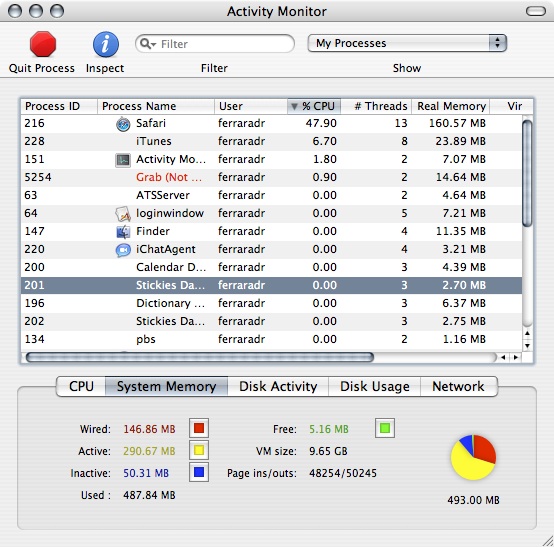Click the 47.90 CPU value
The height and width of the screenshot is (547, 554).
coord(321,123)
